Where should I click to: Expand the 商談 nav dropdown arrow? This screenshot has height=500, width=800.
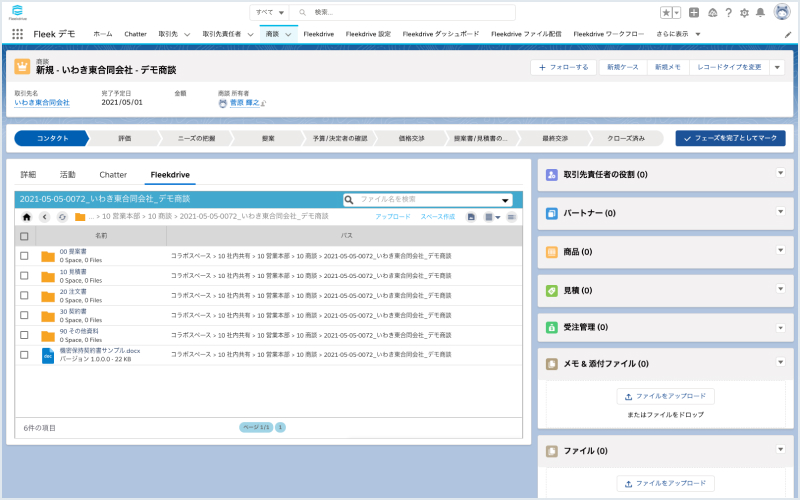[x=288, y=35]
